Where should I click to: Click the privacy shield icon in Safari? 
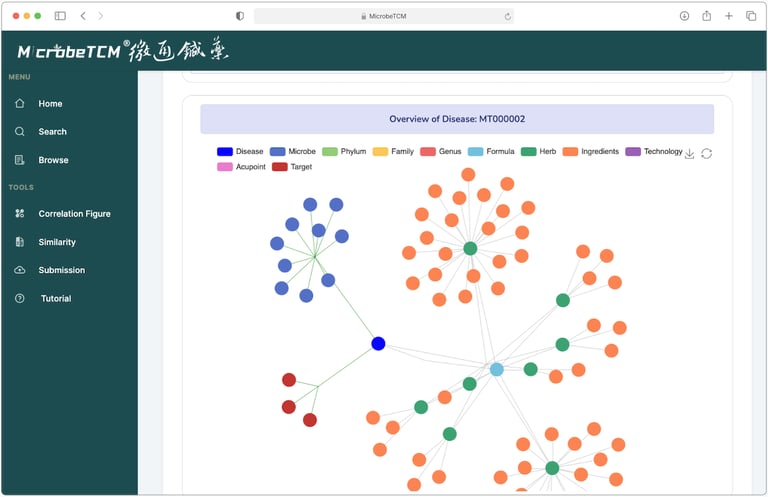point(240,16)
